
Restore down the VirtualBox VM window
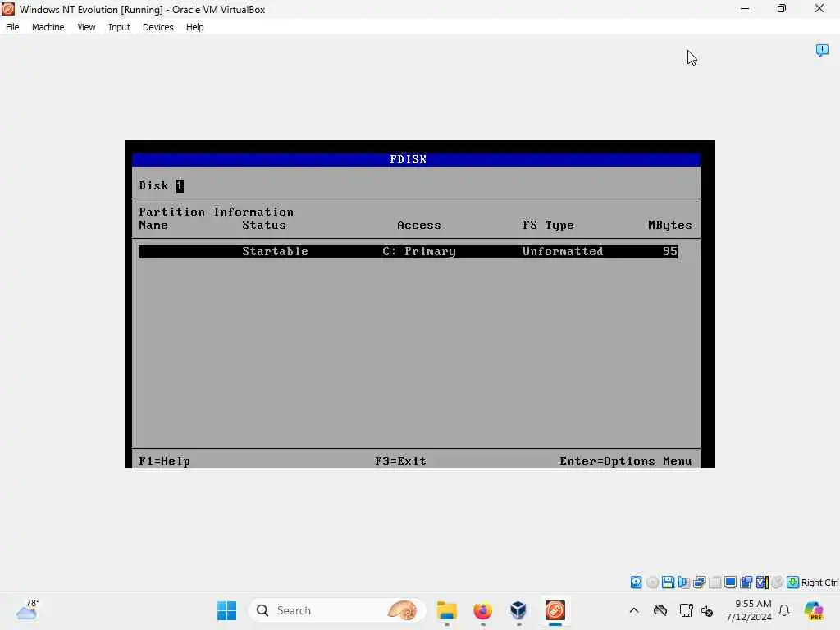tap(782, 9)
